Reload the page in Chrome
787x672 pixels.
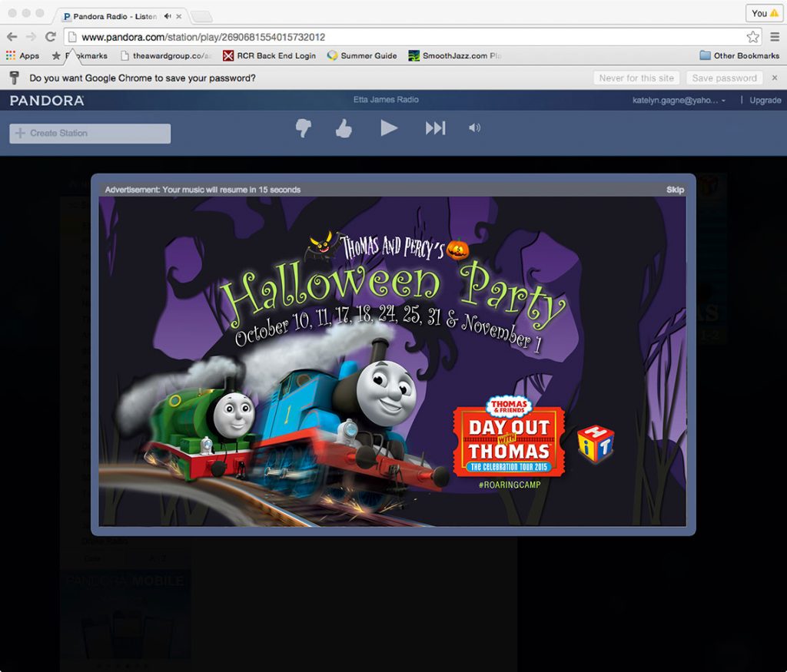[x=51, y=37]
